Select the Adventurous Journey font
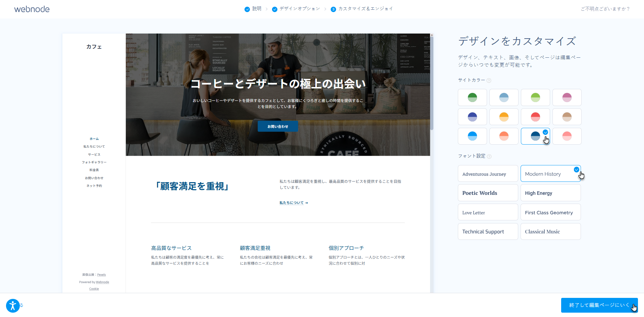 coord(488,174)
